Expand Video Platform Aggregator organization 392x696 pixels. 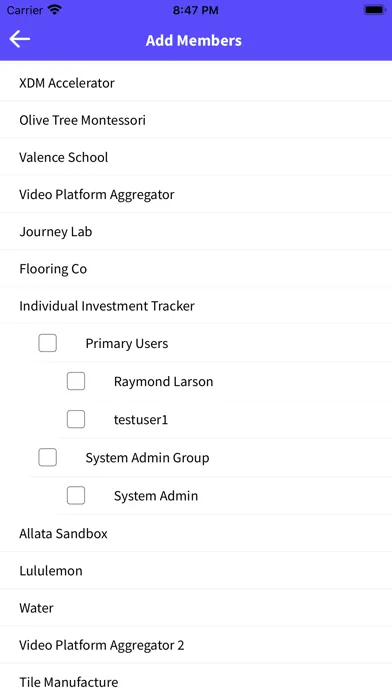[196, 194]
